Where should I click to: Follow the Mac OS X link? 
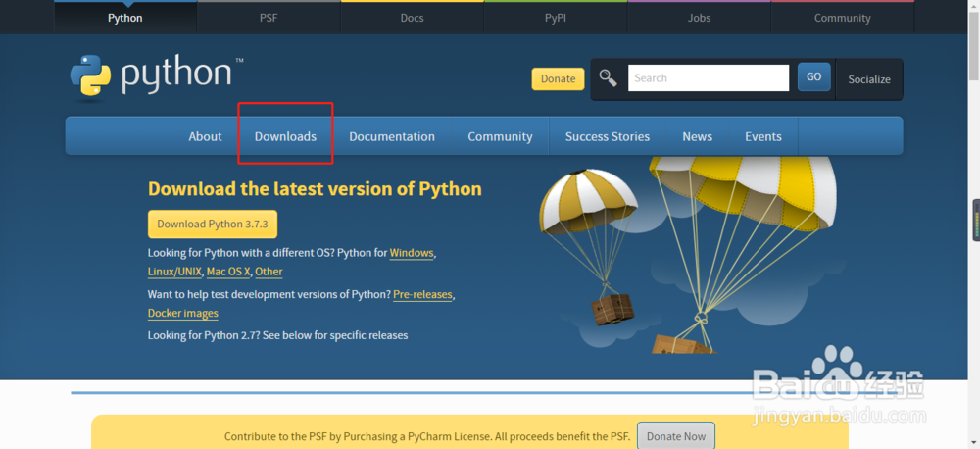(228, 272)
